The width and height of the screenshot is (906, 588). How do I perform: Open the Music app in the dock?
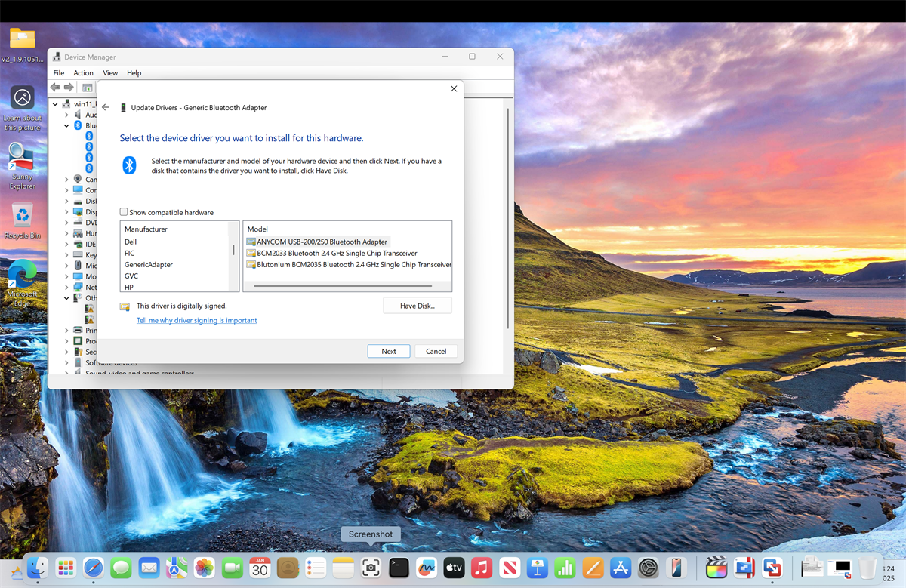[x=482, y=568]
